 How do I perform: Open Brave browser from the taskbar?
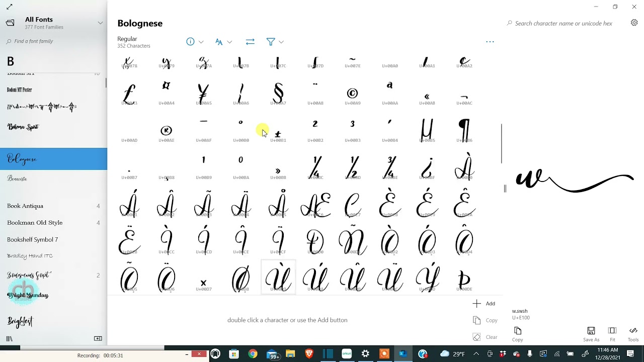pyautogui.click(x=309, y=354)
